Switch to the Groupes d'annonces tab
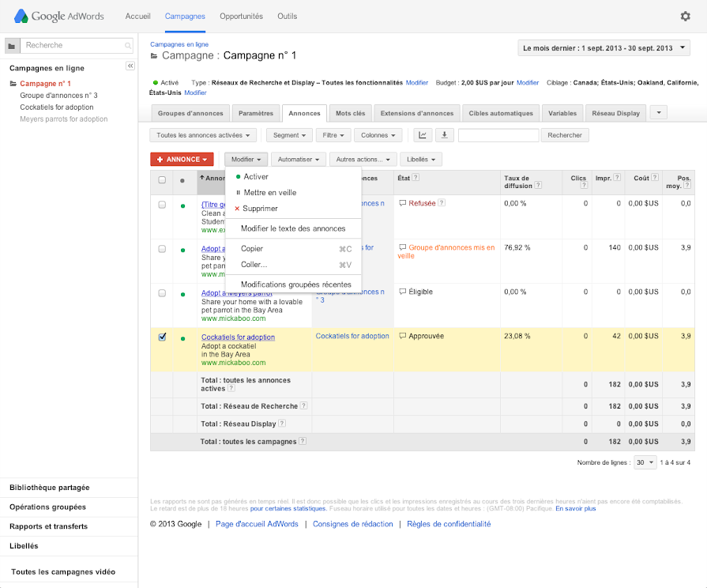The height and width of the screenshot is (588, 707). click(190, 113)
